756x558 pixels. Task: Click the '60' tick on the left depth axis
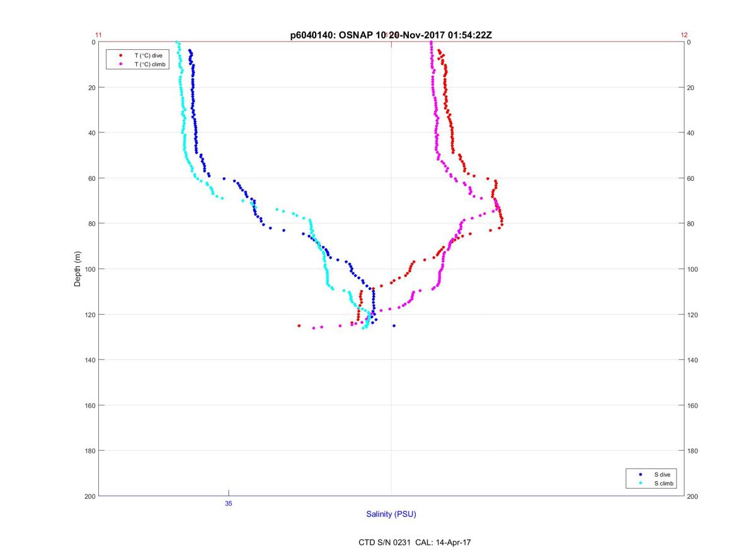point(91,178)
